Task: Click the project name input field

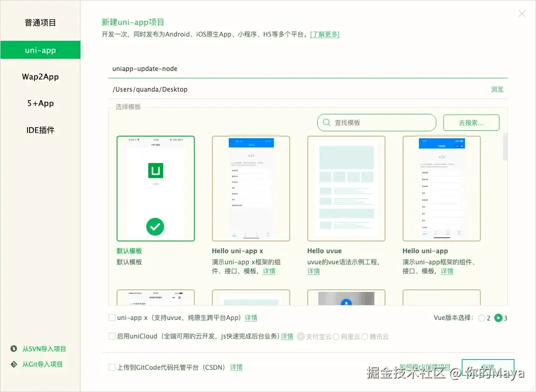Action: [x=308, y=69]
